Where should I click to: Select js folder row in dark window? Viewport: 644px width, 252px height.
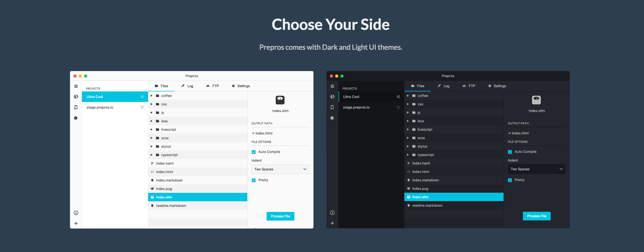(454, 112)
